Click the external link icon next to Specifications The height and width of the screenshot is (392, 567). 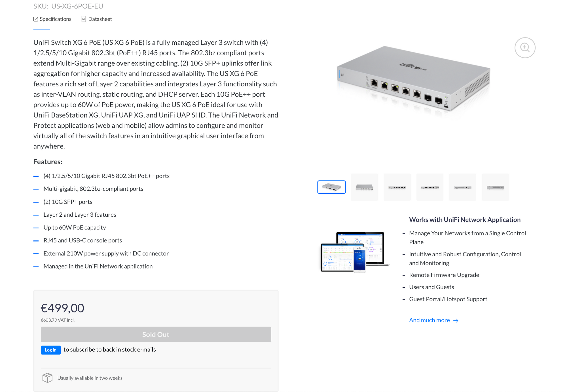point(35,19)
